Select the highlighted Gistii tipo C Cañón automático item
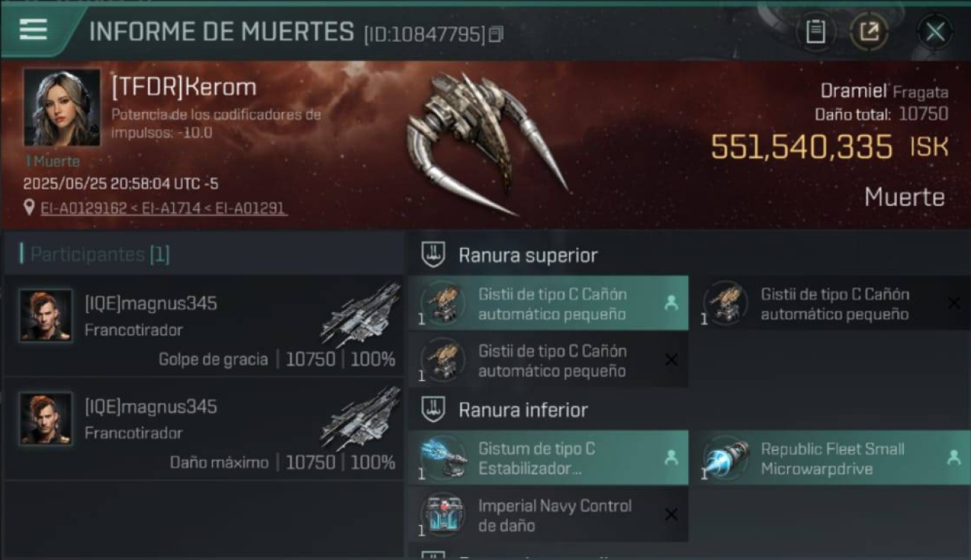The width and height of the screenshot is (971, 560). tap(548, 304)
